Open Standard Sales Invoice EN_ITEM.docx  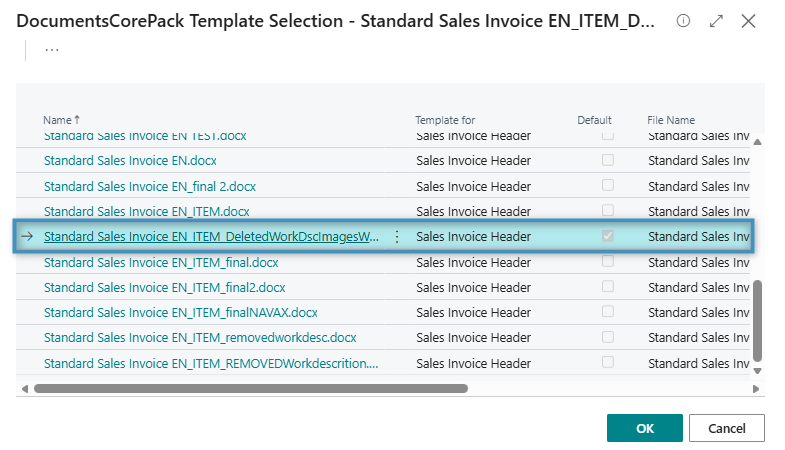click(x=147, y=212)
